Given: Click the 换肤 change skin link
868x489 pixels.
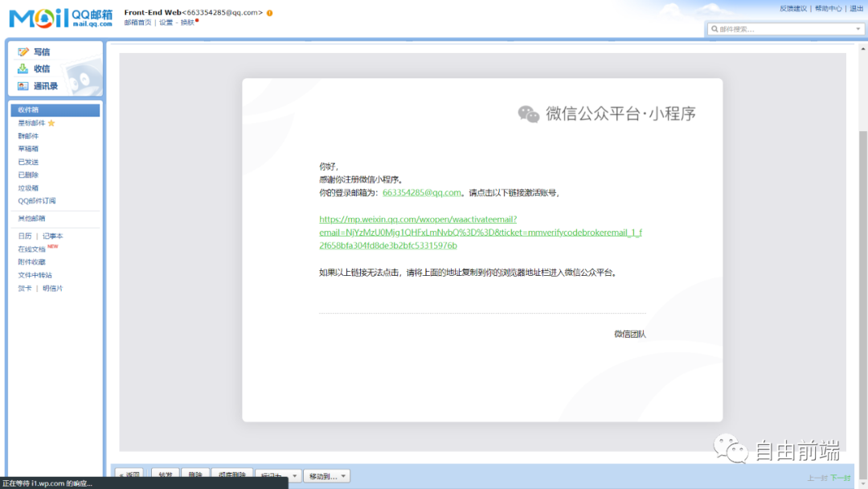Looking at the screenshot, I should point(187,23).
